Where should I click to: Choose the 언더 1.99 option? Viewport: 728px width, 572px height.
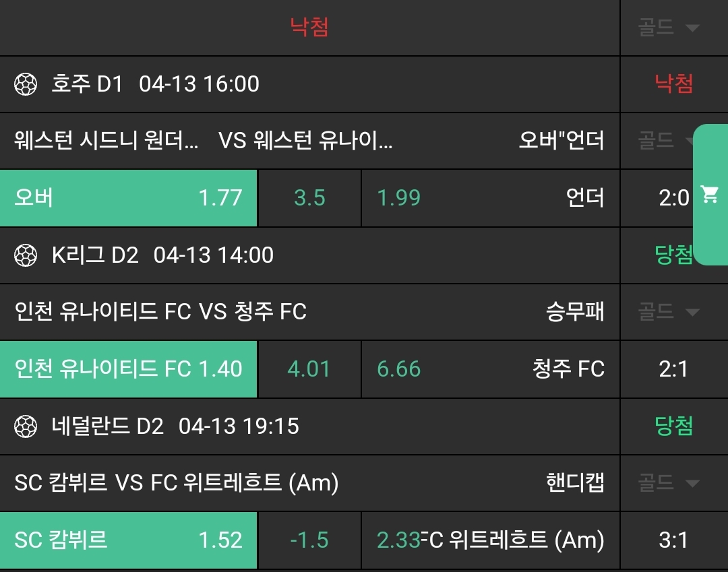point(490,198)
